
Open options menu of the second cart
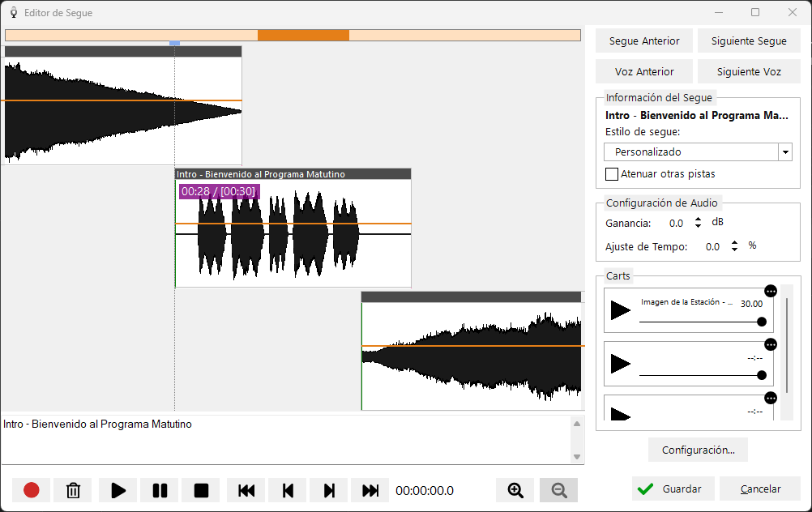coord(771,344)
